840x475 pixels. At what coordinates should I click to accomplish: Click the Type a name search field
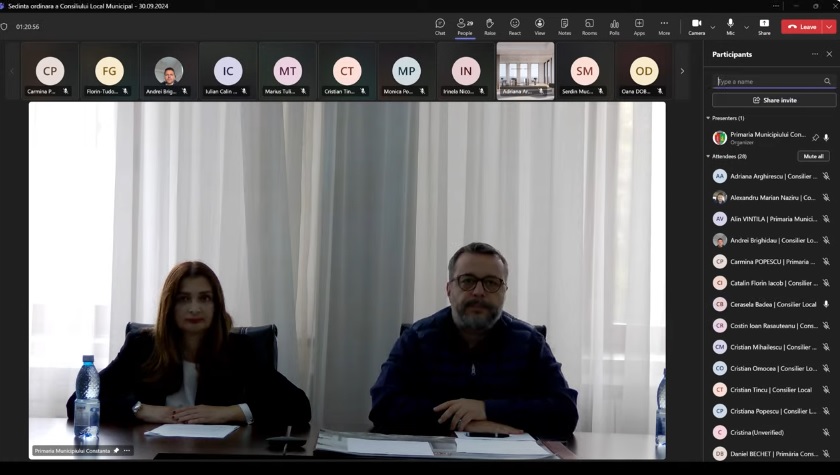click(x=768, y=81)
